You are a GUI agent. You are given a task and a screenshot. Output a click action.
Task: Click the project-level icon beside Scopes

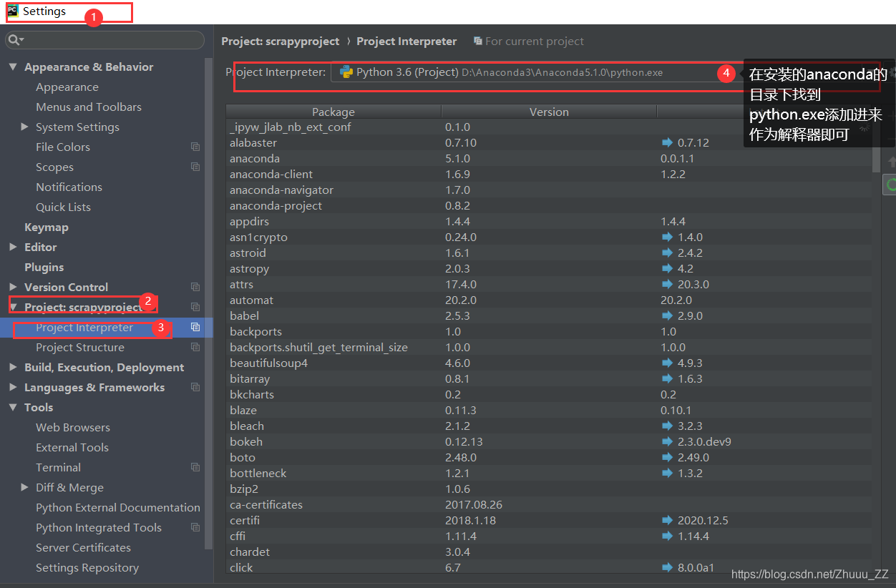[x=195, y=167]
